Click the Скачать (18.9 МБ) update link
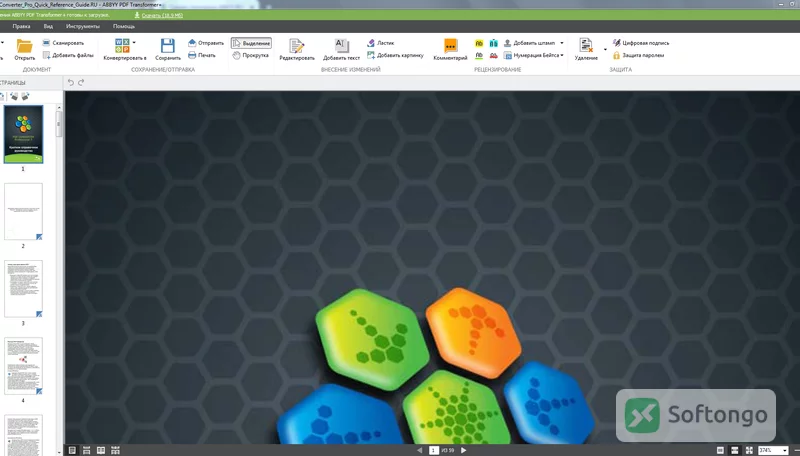This screenshot has width=800, height=456. pos(162,15)
